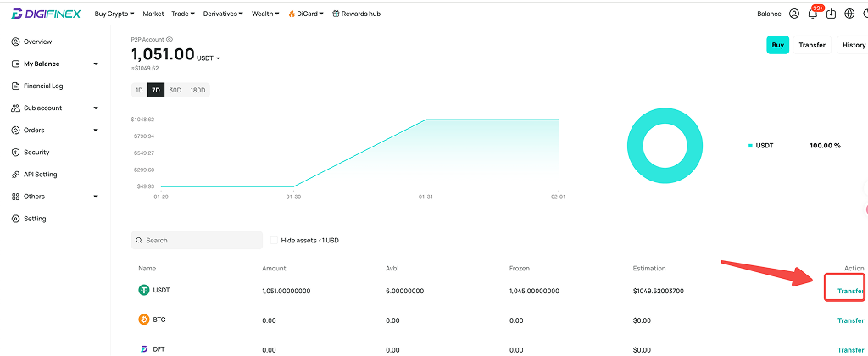
Task: Click the Setting gear icon
Action: coord(15,219)
